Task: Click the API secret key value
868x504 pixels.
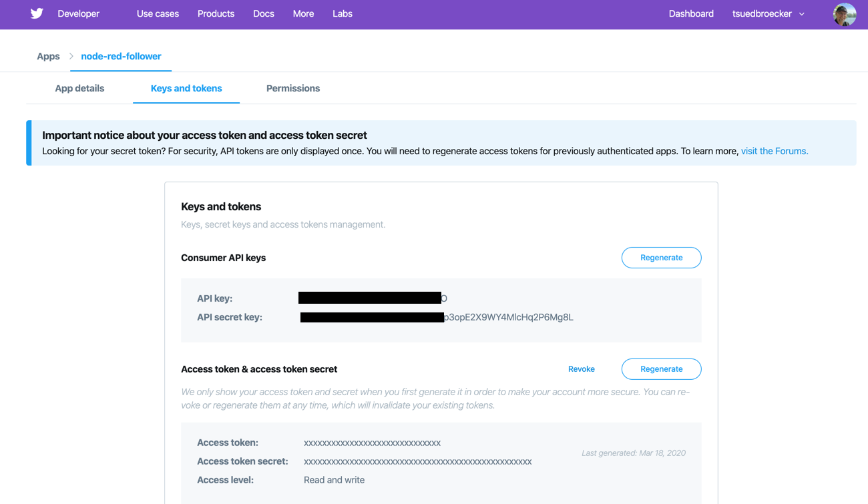Action: tap(437, 317)
